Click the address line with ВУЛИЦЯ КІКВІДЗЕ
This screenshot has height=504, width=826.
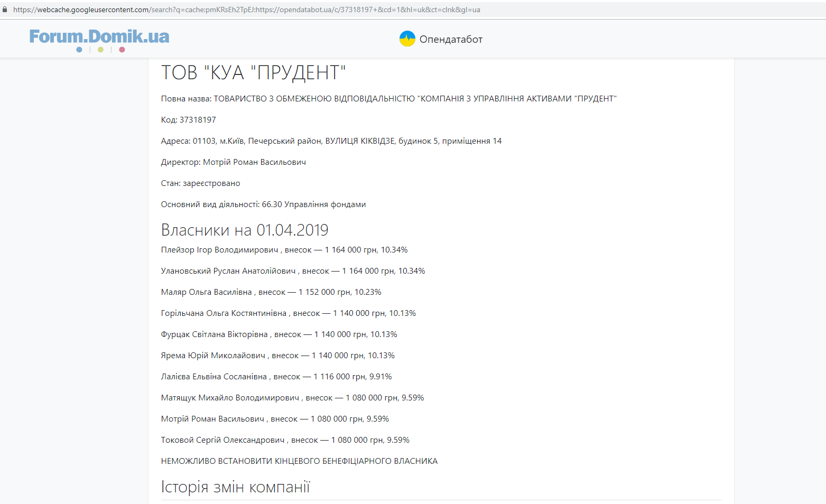(331, 141)
